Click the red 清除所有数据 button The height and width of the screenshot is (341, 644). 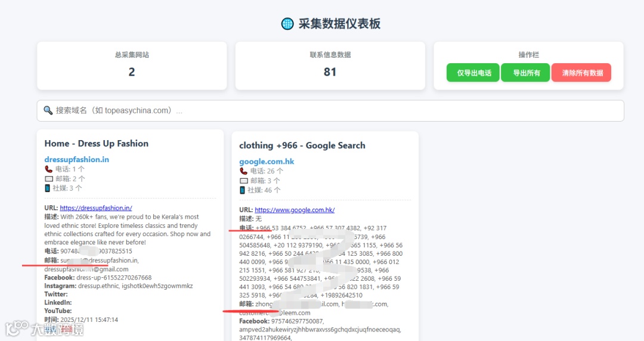[581, 73]
